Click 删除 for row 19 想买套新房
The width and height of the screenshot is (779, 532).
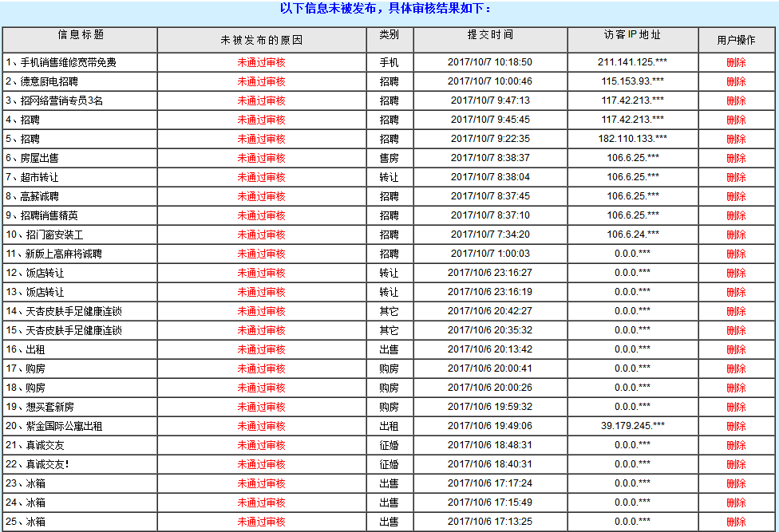pos(736,407)
